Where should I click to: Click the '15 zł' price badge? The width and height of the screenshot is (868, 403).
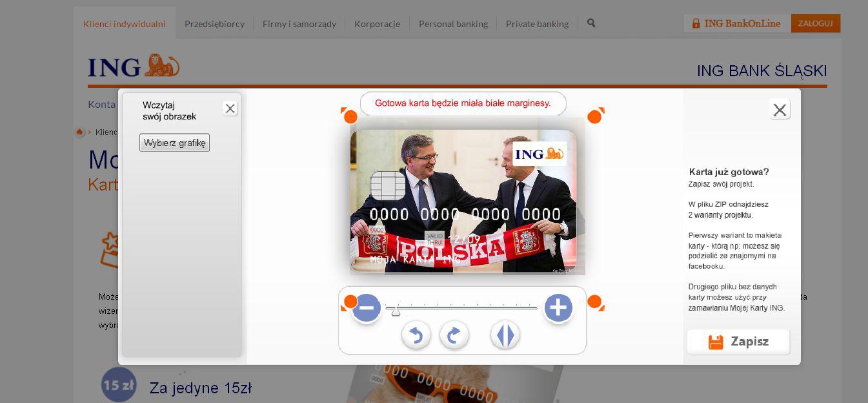pyautogui.click(x=119, y=385)
